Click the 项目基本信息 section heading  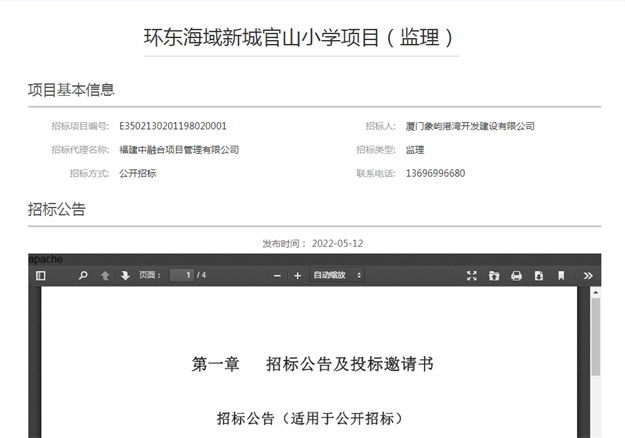tap(71, 90)
